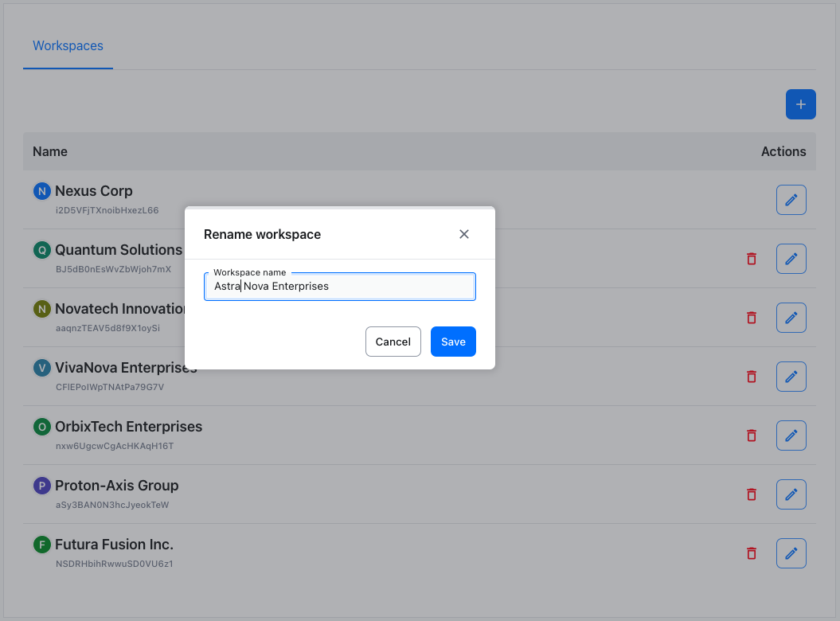Viewport: 840px width, 621px height.
Task: Click the Name column header
Action: (x=50, y=151)
